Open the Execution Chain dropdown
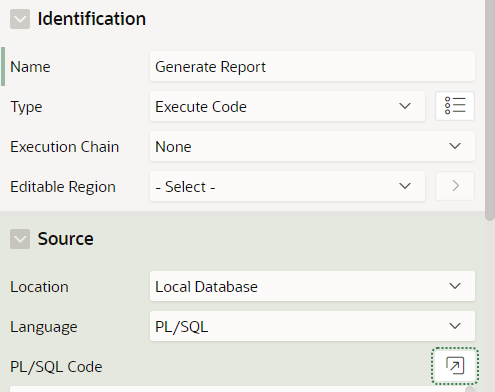This screenshot has width=495, height=392. [312, 146]
